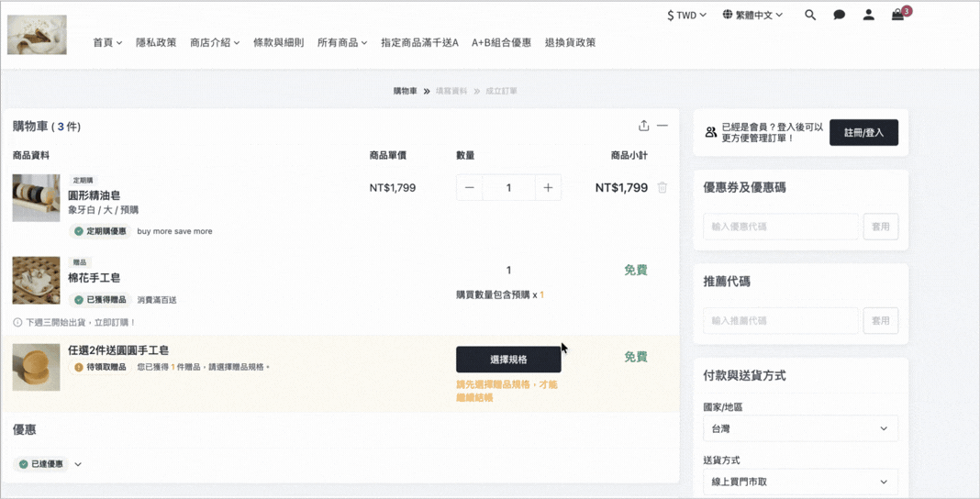Click the 定期購優惠 badge

click(x=100, y=231)
